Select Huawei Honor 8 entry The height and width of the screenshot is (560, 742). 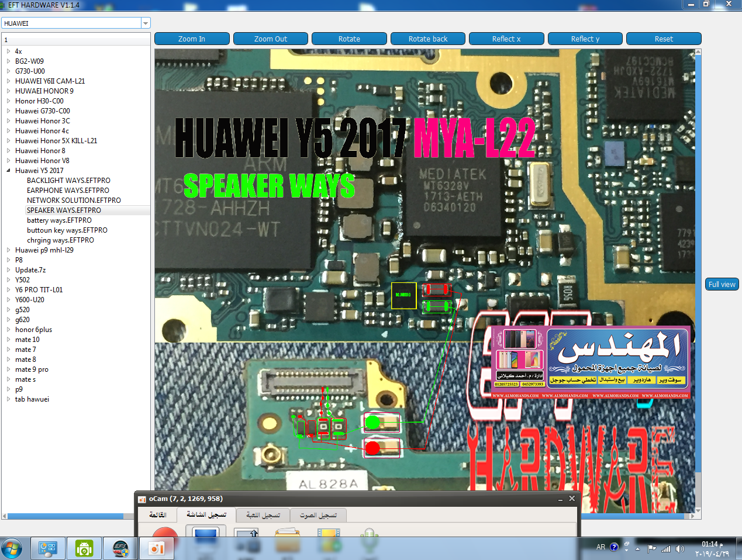coord(40,151)
